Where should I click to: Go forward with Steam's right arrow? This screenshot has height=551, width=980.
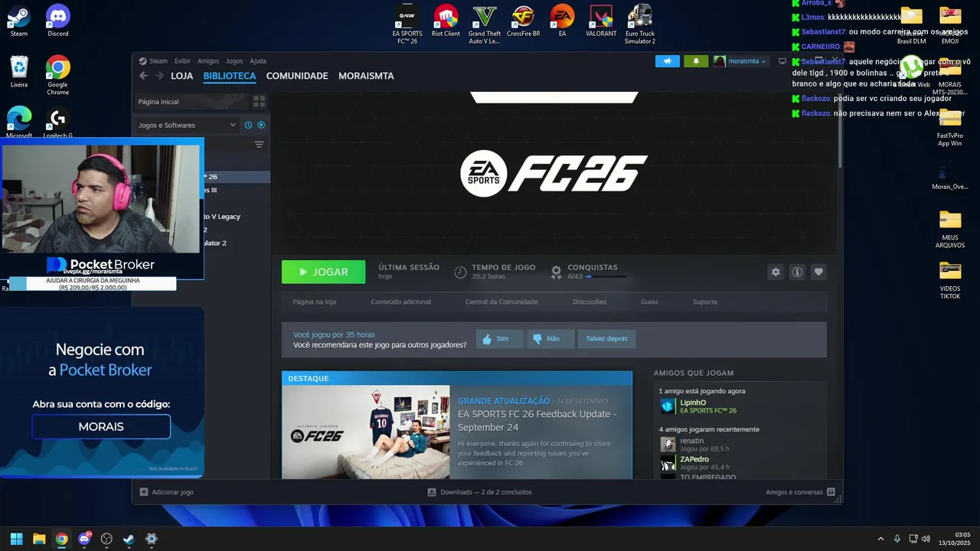(159, 76)
